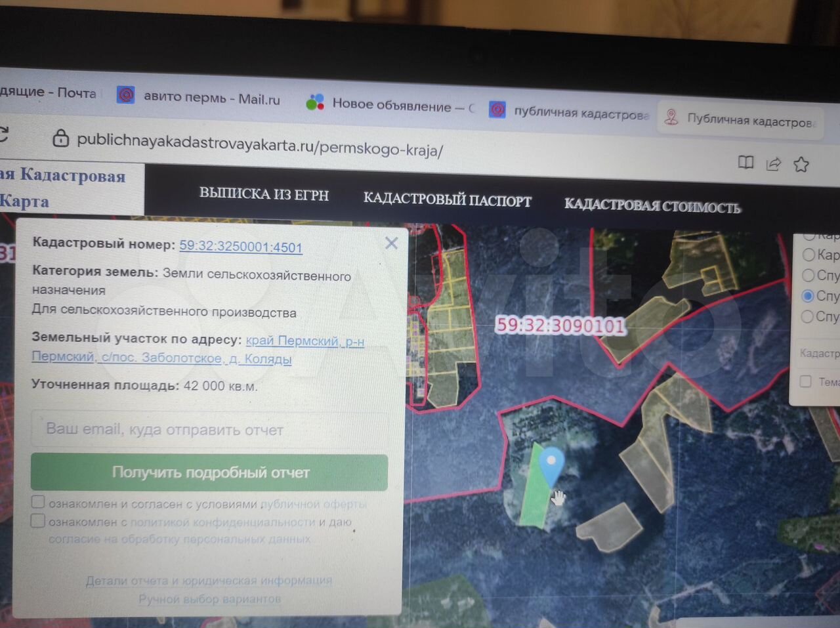
Task: Open 'КАДАСТРОВЫЙ ПАСПОРТ' menu item
Action: (x=447, y=200)
